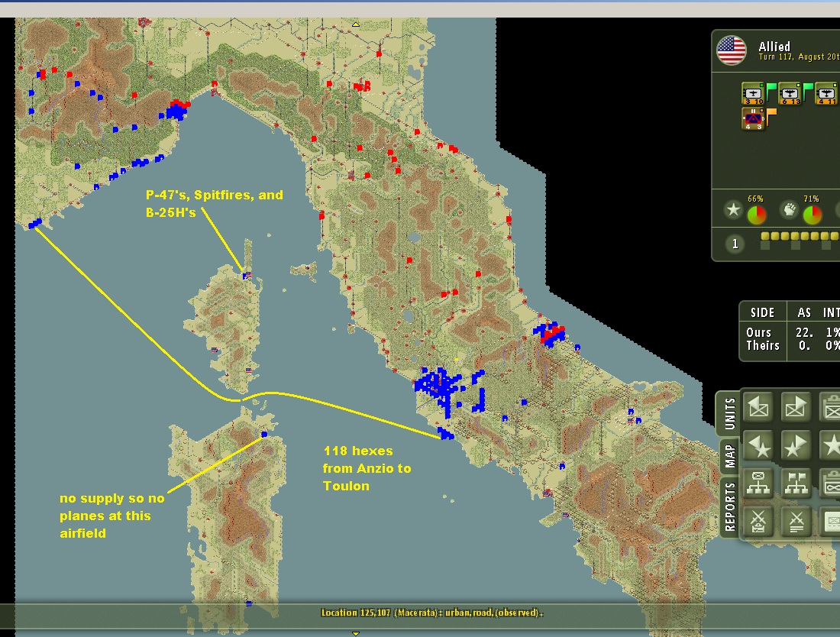Click the 'Theirs' row label
The width and height of the screenshot is (840, 637).
[763, 345]
